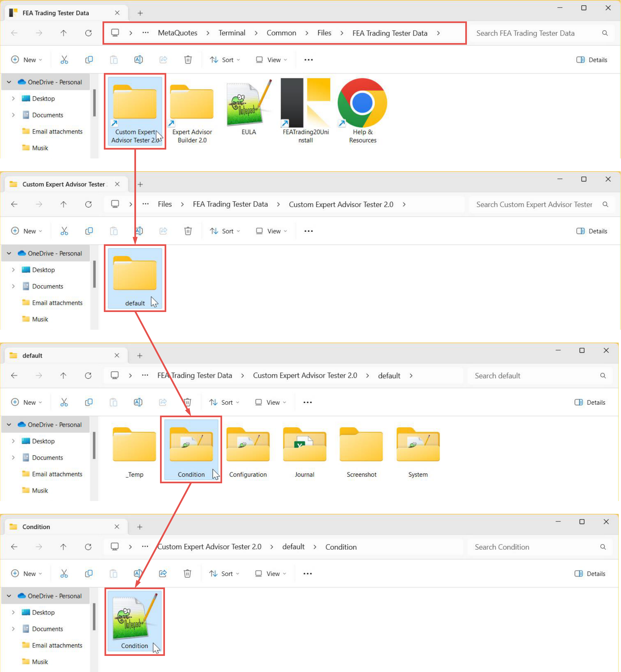
Task: Click Search FEA Trading Tester Data field
Action: click(x=542, y=33)
